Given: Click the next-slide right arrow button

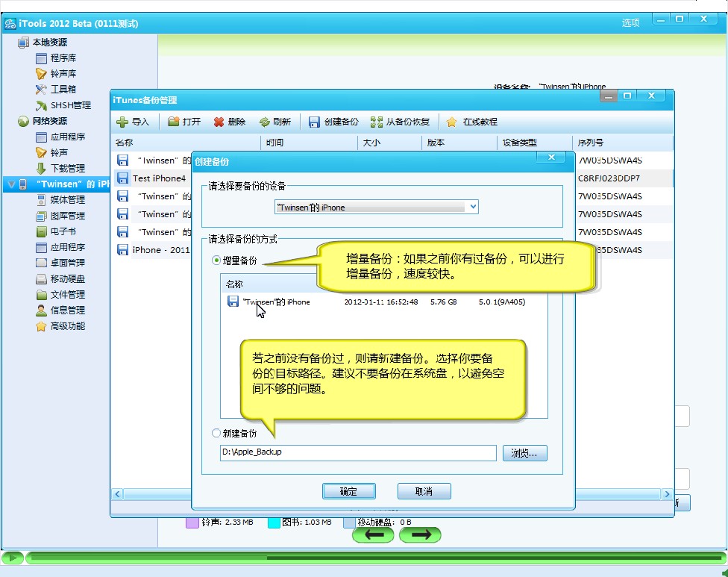Looking at the screenshot, I should pos(420,534).
